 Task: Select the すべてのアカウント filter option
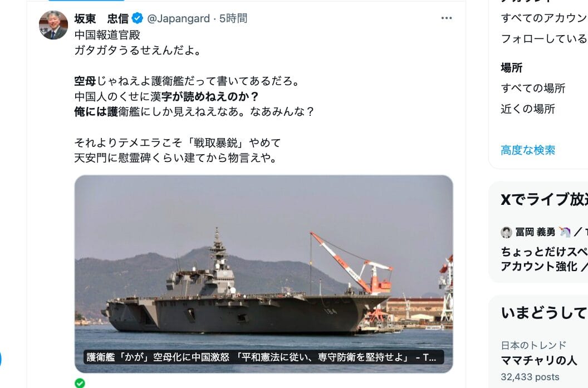[544, 18]
